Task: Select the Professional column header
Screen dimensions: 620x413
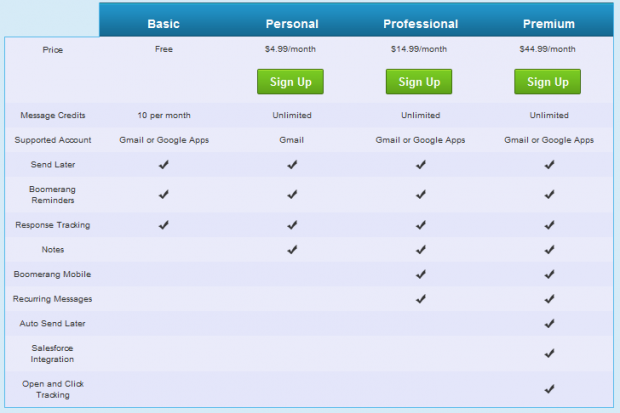Action: click(x=421, y=24)
